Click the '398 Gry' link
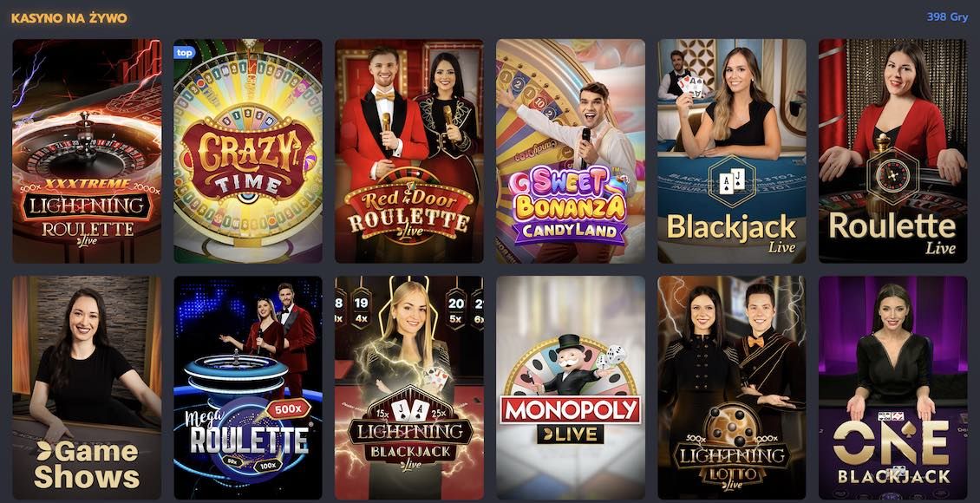Image resolution: width=980 pixels, height=503 pixels. click(x=947, y=16)
